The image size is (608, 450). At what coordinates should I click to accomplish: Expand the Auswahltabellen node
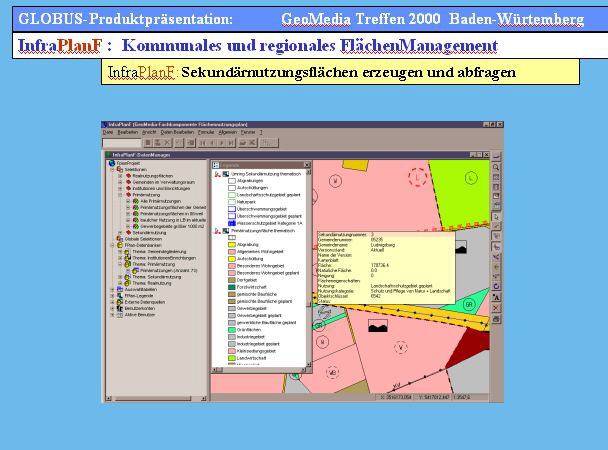pos(112,290)
